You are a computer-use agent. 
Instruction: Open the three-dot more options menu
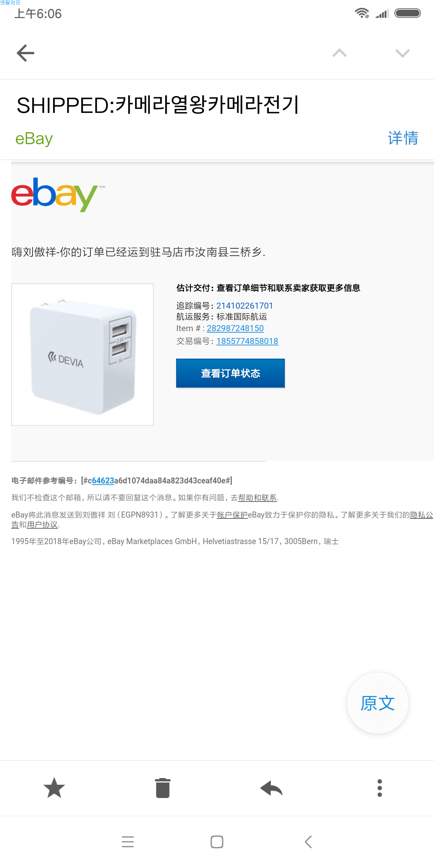[x=380, y=788]
